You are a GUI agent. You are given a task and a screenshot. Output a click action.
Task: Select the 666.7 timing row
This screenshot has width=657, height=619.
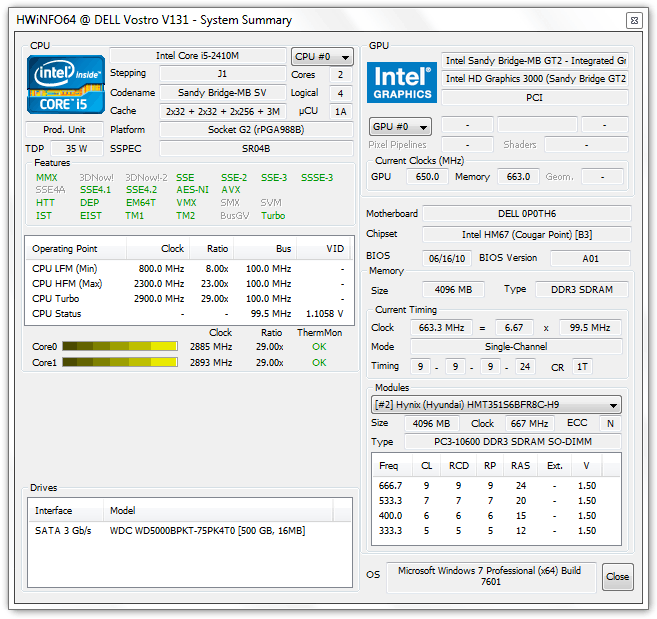click(496, 486)
